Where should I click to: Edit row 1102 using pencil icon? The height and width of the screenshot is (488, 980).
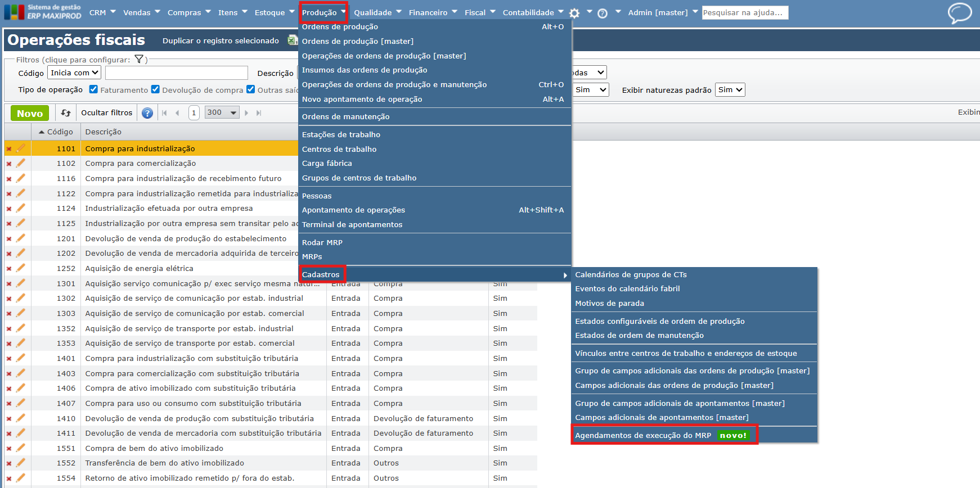coord(21,163)
